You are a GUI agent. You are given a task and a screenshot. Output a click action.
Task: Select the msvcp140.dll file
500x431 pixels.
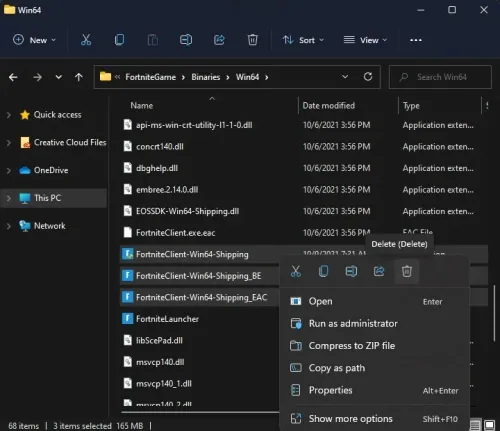(x=160, y=362)
